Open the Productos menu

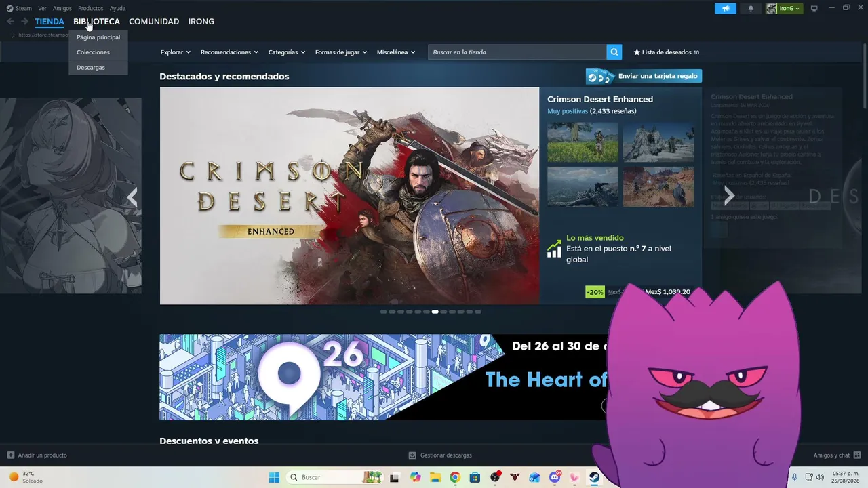pyautogui.click(x=90, y=8)
